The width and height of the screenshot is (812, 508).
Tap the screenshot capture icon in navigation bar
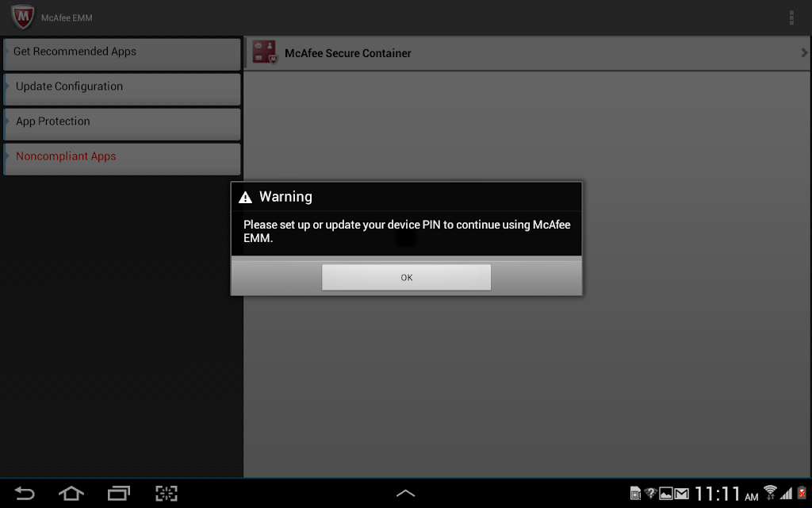(167, 493)
